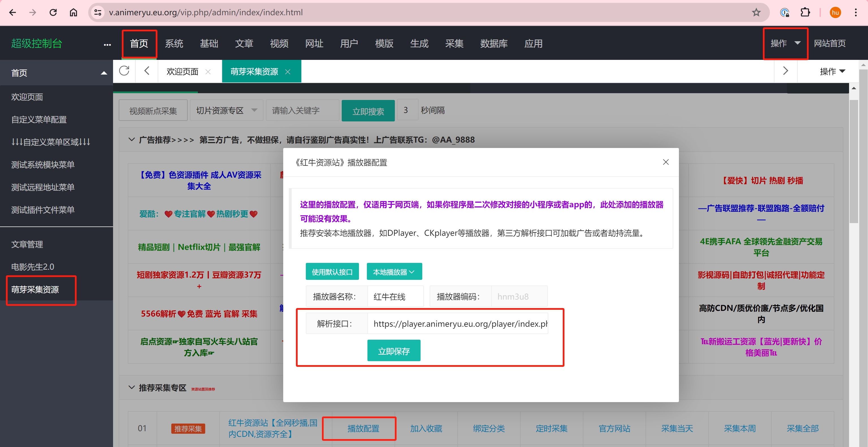Click the sidebar three-dots collapse icon
This screenshot has height=447, width=868.
107,44
